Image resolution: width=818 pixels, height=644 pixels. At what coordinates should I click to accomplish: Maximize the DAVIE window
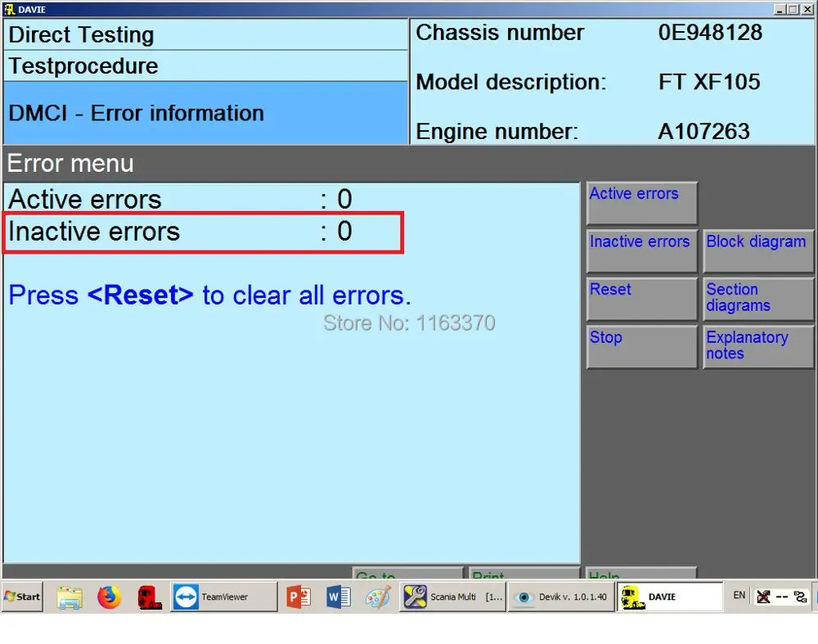(x=793, y=9)
